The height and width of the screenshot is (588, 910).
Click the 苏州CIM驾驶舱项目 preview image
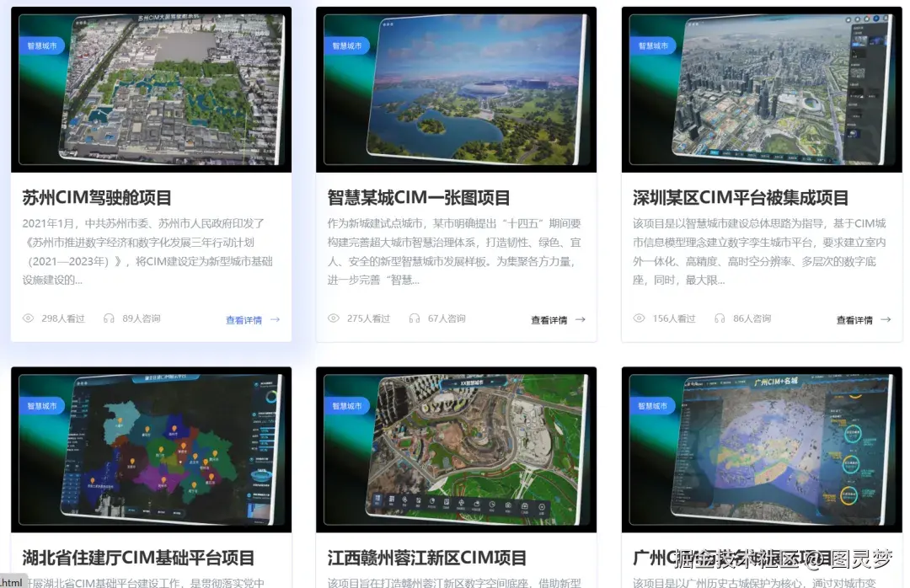pyautogui.click(x=152, y=88)
